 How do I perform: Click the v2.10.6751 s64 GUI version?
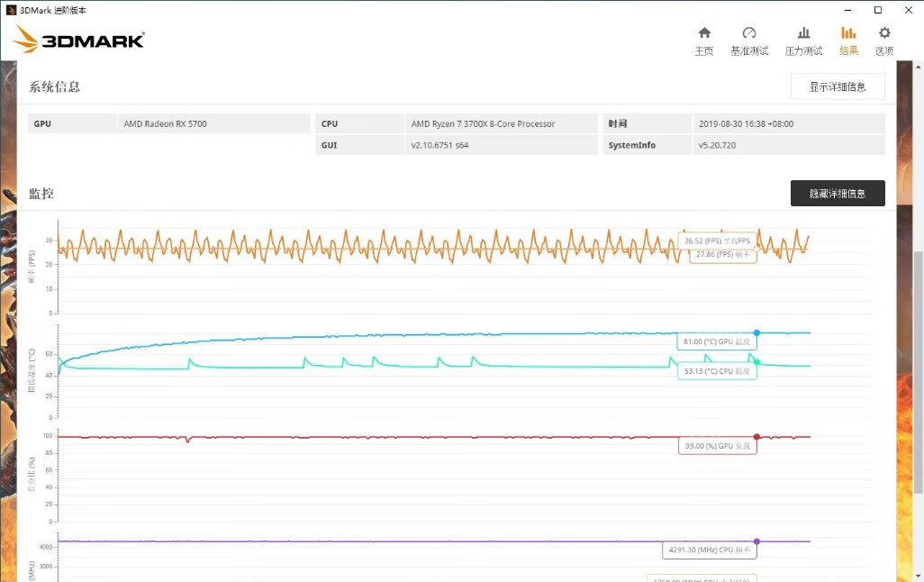tap(439, 145)
